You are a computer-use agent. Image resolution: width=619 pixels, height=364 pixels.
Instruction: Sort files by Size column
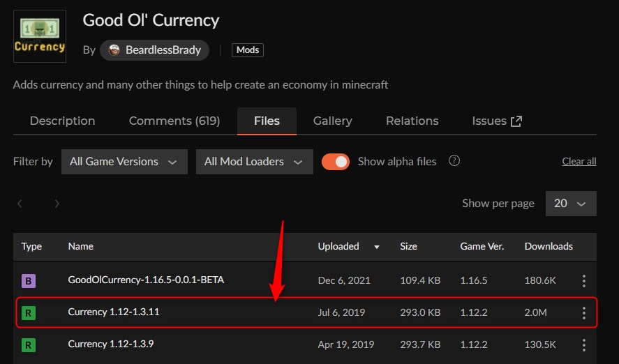pyautogui.click(x=408, y=246)
